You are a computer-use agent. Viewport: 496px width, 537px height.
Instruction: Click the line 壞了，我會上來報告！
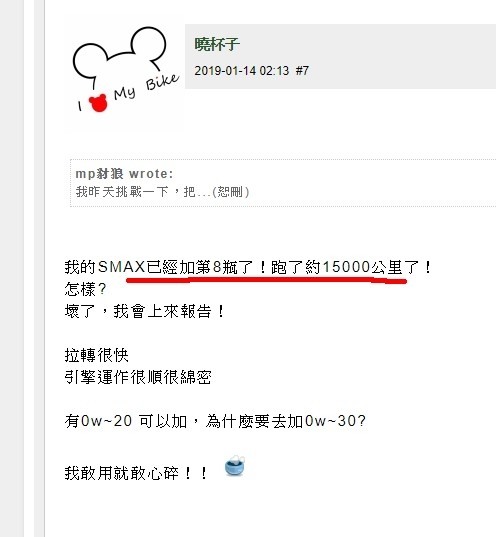pyautogui.click(x=145, y=311)
